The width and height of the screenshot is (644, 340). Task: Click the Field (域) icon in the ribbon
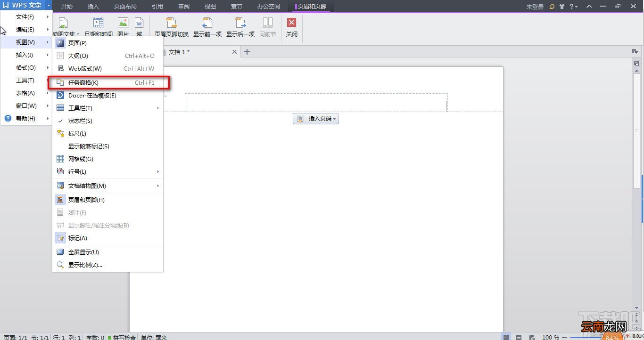(x=139, y=23)
